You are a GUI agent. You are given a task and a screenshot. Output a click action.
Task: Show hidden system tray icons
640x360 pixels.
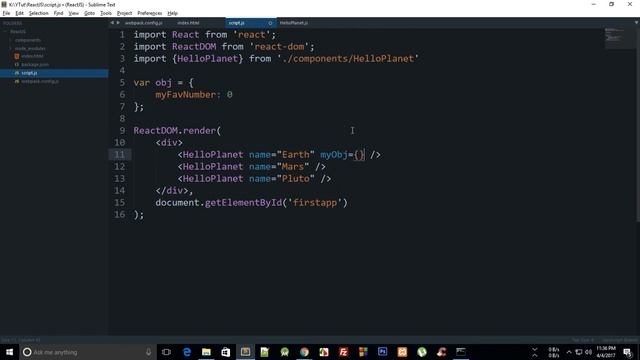pos(569,352)
